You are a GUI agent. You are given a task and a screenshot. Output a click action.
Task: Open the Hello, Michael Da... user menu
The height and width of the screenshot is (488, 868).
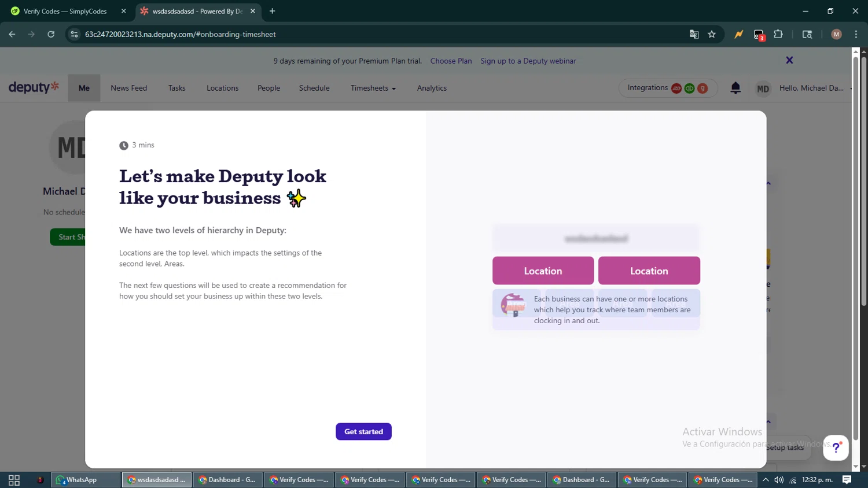coord(815,88)
